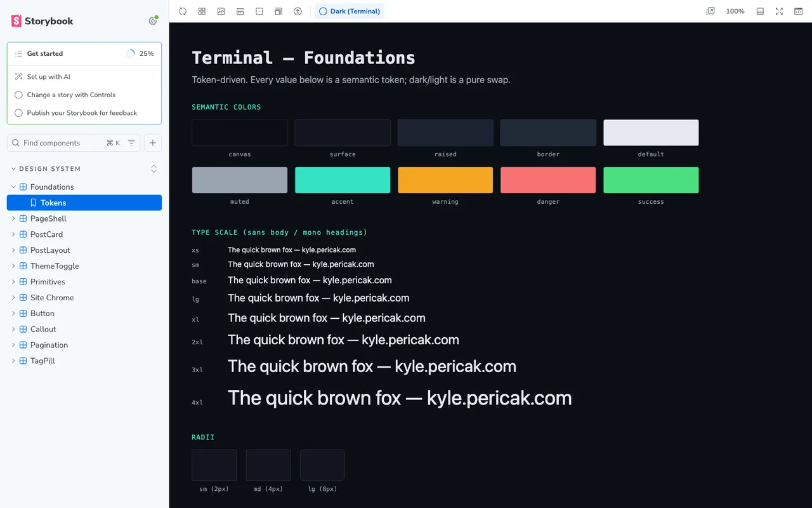Image resolution: width=812 pixels, height=508 pixels.
Task: Expand the PostCard chevron
Action: (x=13, y=234)
